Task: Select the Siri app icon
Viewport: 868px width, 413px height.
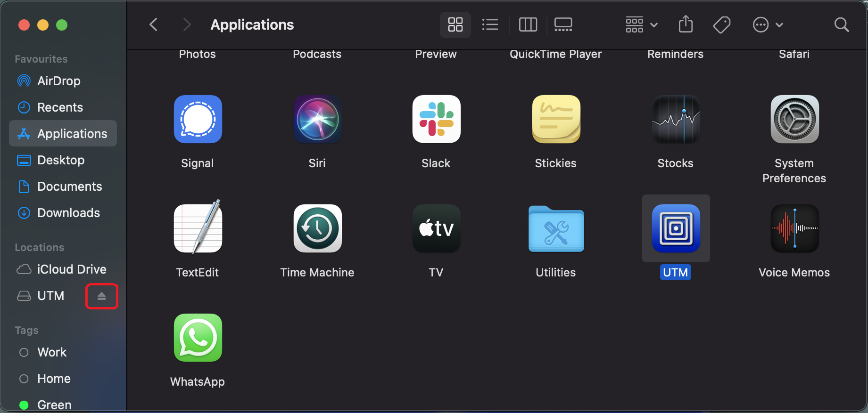Action: pos(317,119)
